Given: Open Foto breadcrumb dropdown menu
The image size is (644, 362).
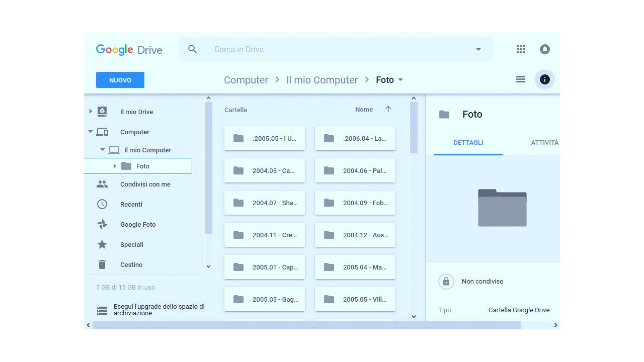Looking at the screenshot, I should [x=401, y=80].
